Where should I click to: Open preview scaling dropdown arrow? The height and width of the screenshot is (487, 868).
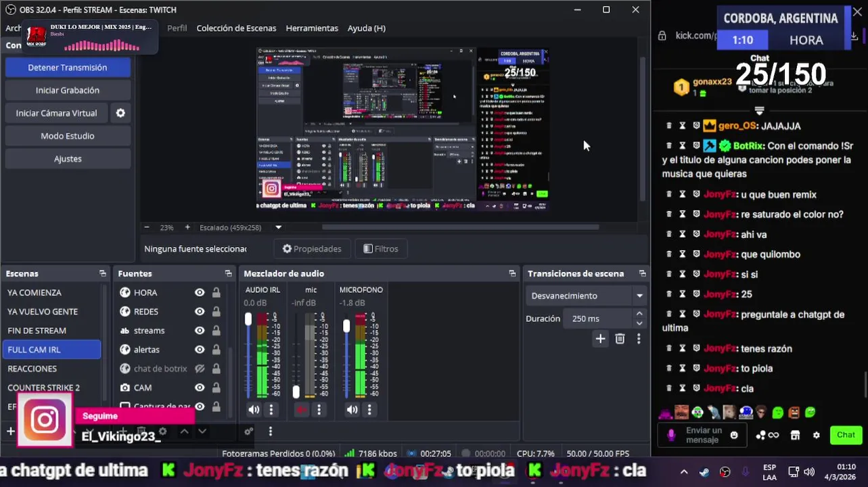point(278,227)
